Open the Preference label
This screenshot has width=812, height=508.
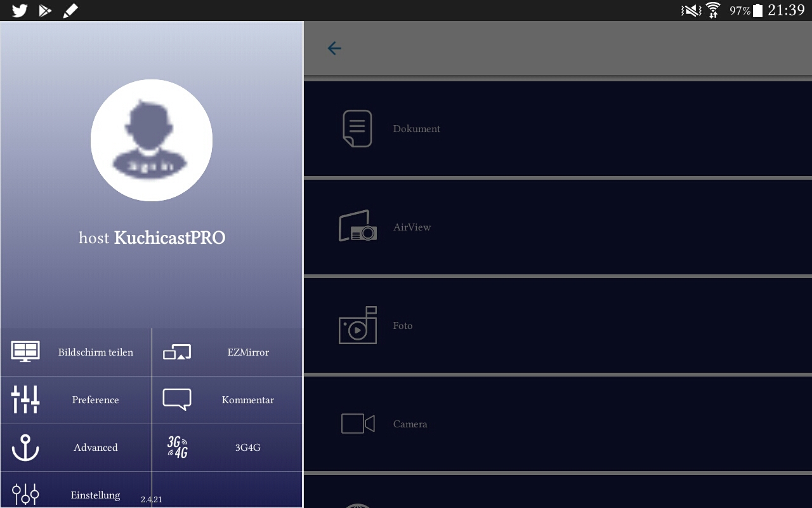tap(96, 400)
